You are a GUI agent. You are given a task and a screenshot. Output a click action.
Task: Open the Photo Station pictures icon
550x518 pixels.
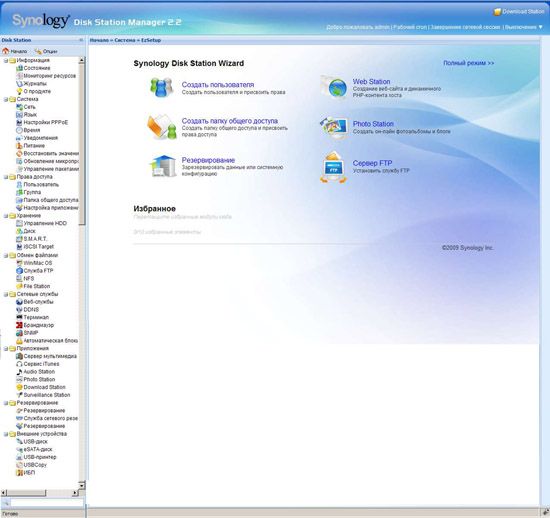(x=334, y=127)
